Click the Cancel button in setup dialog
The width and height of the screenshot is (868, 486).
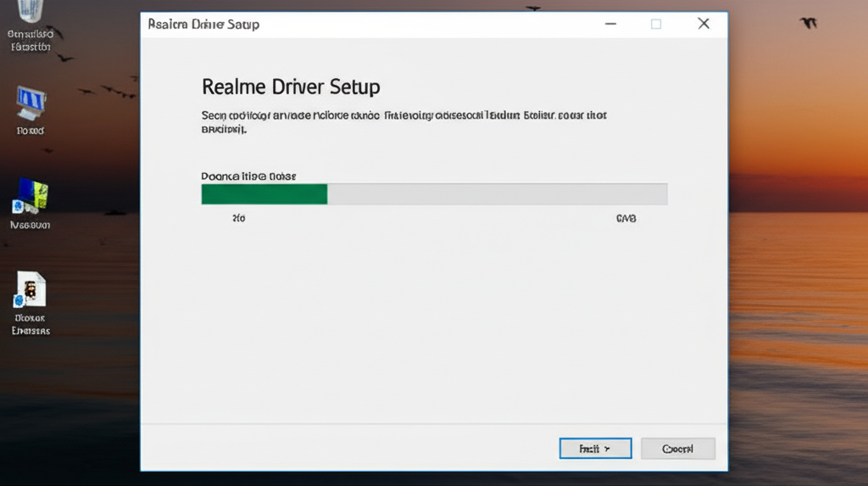[677, 449]
